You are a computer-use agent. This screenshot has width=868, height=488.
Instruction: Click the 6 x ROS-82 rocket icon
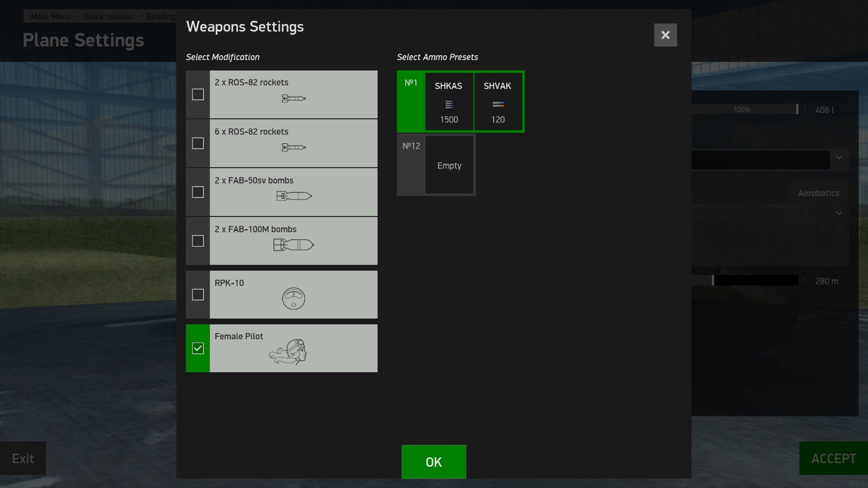pos(293,147)
